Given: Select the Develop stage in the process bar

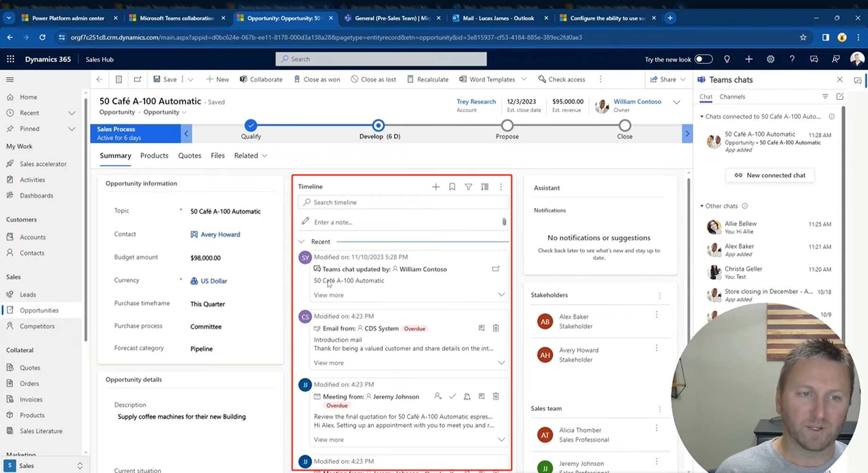Looking at the screenshot, I should (378, 125).
